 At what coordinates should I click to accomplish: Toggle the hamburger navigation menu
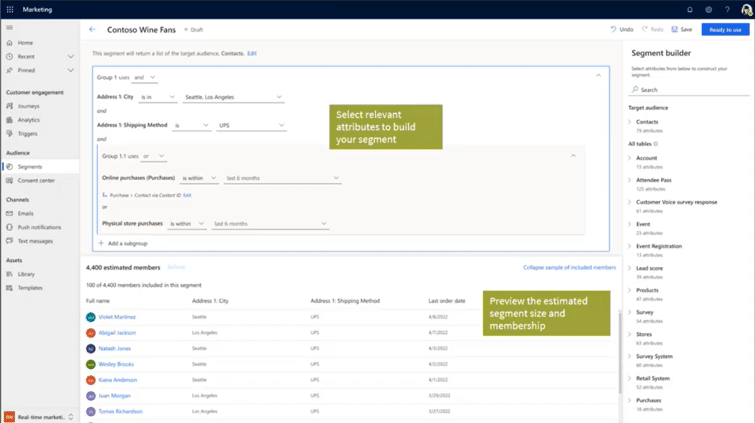coord(9,28)
